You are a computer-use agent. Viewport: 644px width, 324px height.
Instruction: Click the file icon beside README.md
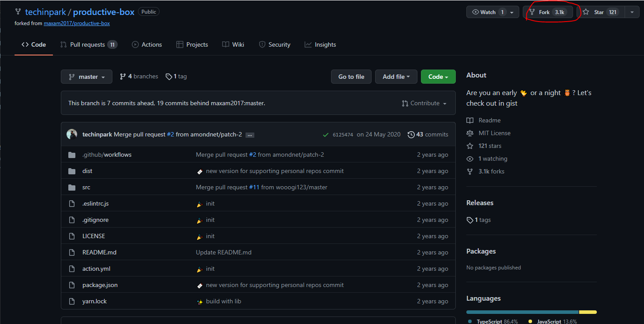pyautogui.click(x=72, y=253)
